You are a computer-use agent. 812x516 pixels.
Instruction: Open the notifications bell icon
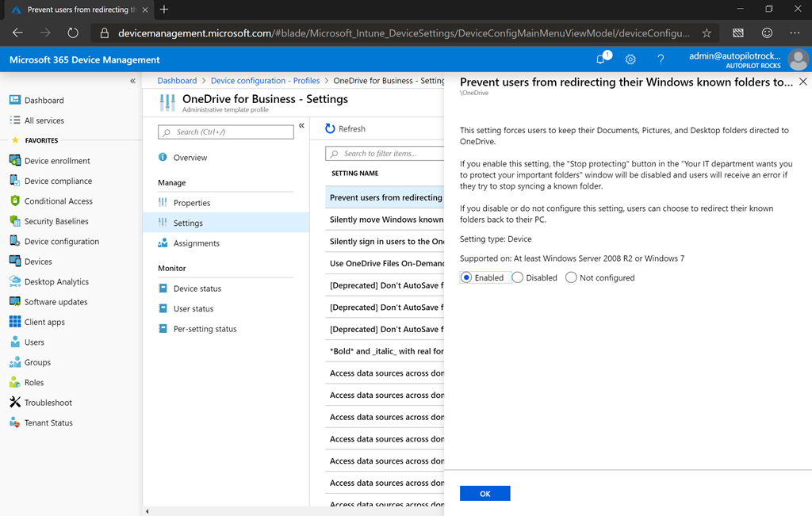pos(601,59)
